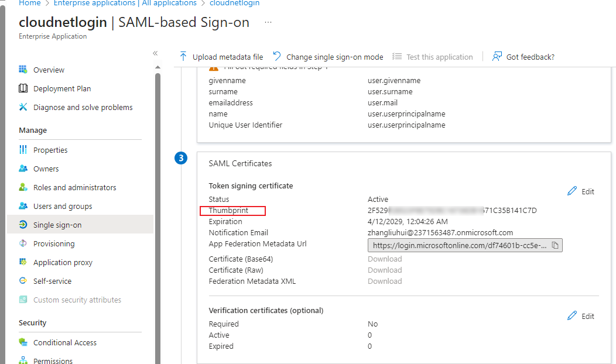
Task: Edit the Verification certificates section
Action: coord(581,315)
